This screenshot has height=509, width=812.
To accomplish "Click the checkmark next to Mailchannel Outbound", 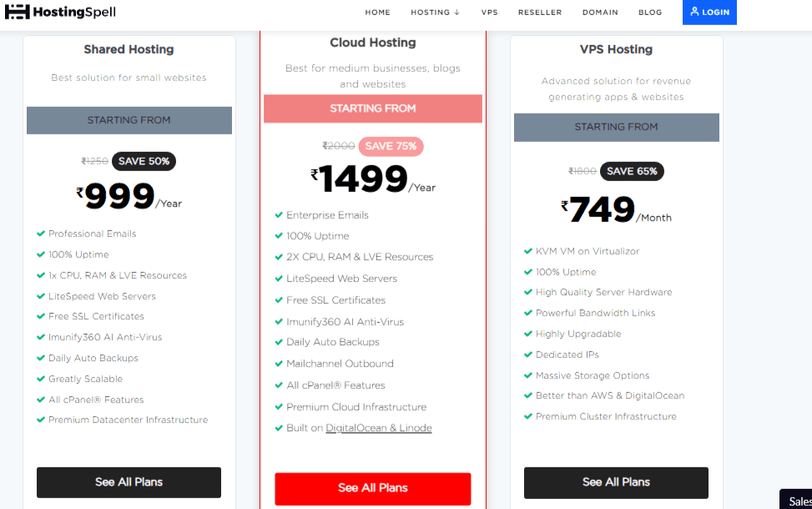I will pyautogui.click(x=279, y=364).
